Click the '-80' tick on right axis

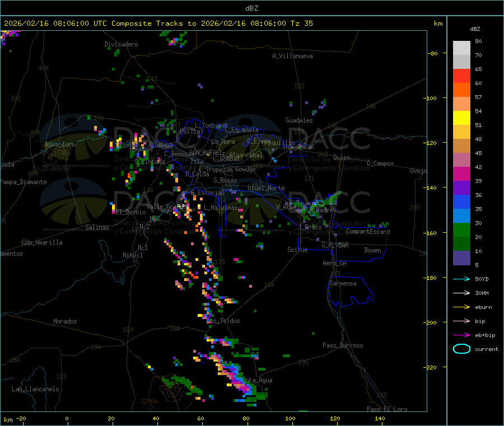click(432, 53)
